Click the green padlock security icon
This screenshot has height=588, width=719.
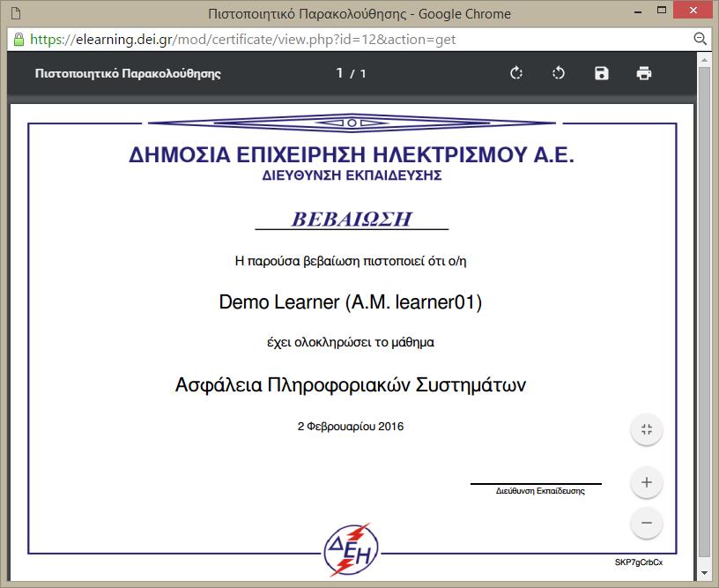coord(19,40)
